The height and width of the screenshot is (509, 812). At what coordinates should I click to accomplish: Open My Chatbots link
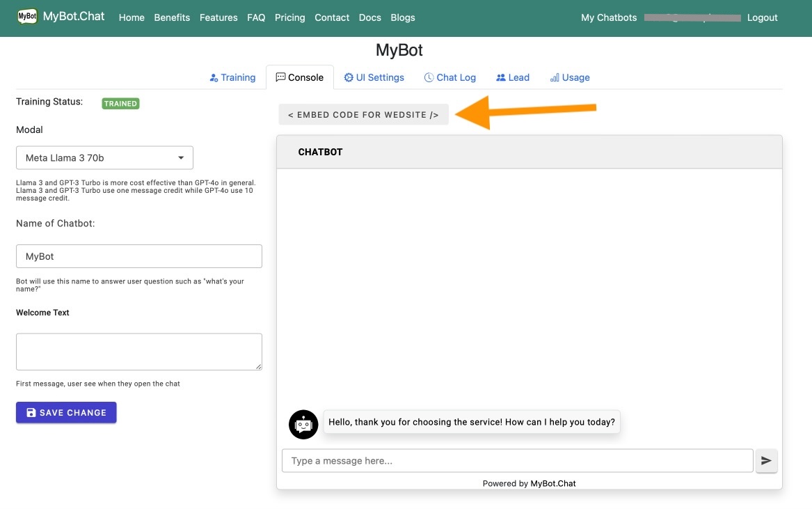click(609, 17)
